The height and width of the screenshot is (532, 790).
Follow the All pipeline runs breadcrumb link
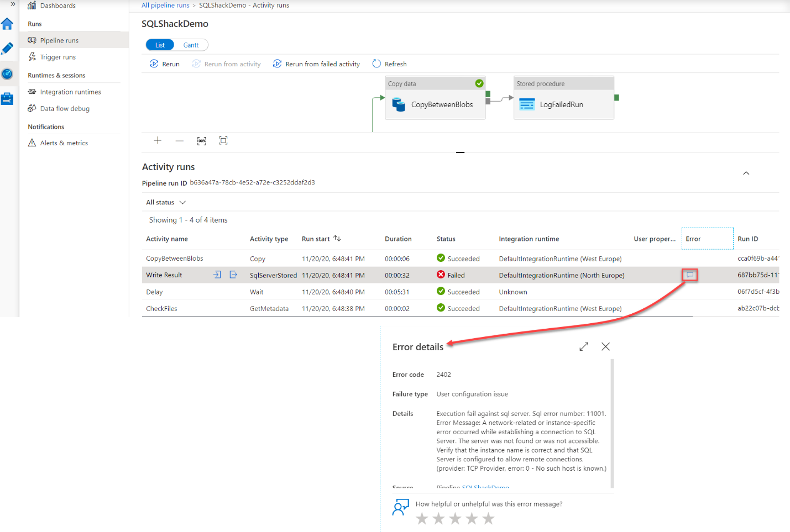(x=165, y=6)
